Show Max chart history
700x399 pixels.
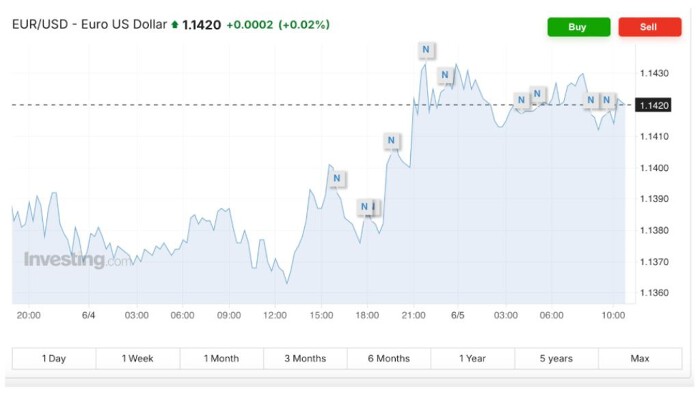point(640,358)
